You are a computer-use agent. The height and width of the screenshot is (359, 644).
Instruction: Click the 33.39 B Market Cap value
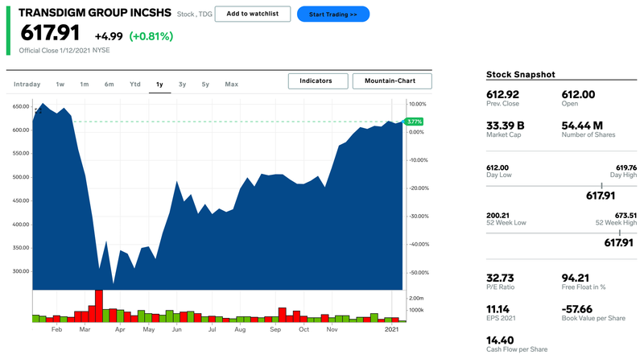click(506, 126)
